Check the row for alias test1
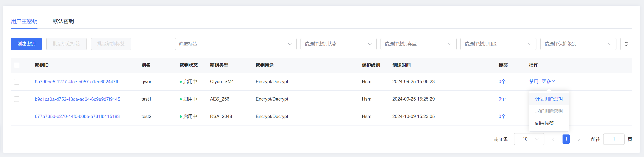This screenshot has height=157, width=644. point(17,99)
